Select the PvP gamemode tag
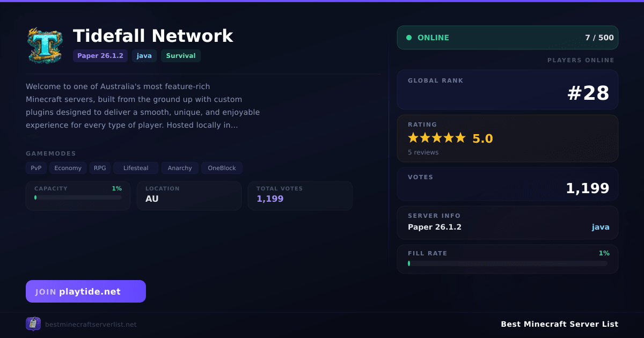The height and width of the screenshot is (338, 644). (x=36, y=168)
